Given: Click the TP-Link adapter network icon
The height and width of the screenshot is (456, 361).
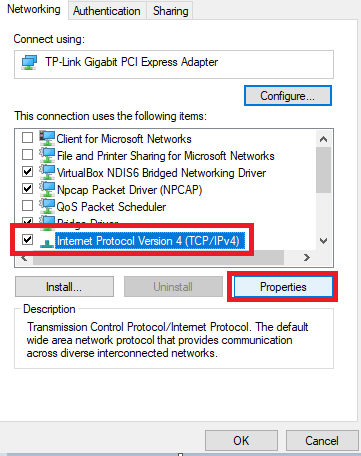Looking at the screenshot, I should point(29,62).
